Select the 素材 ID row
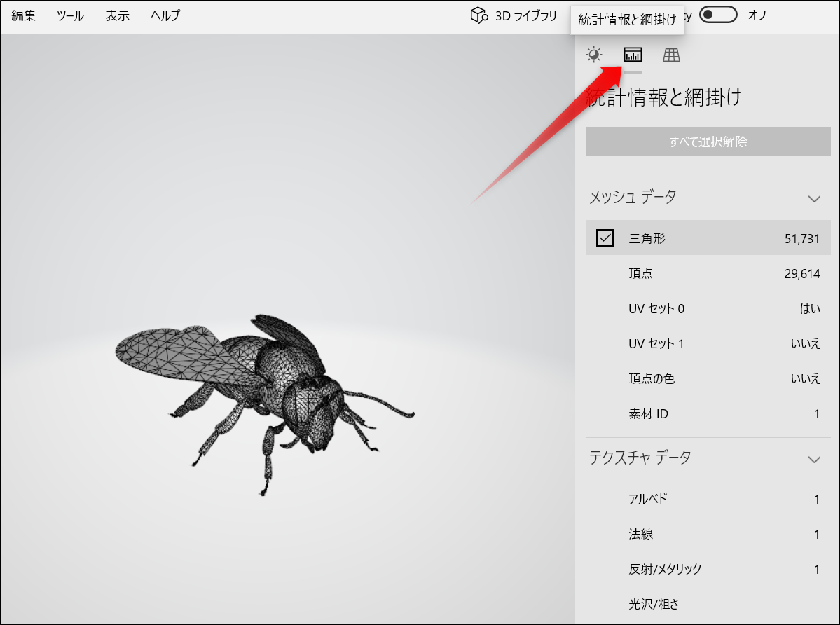 pyautogui.click(x=708, y=413)
